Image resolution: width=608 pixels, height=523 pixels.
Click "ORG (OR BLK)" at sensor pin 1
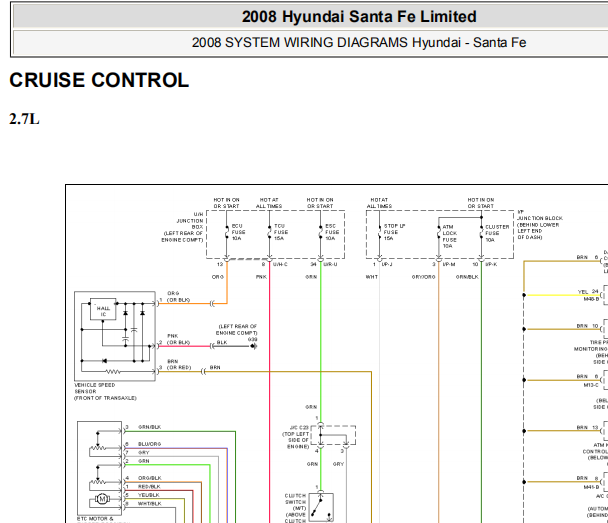178,297
